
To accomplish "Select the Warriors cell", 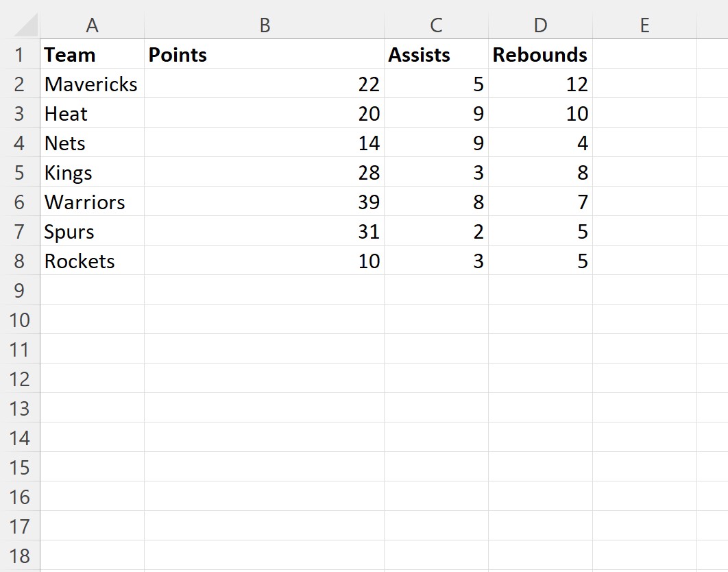I will 92,202.
